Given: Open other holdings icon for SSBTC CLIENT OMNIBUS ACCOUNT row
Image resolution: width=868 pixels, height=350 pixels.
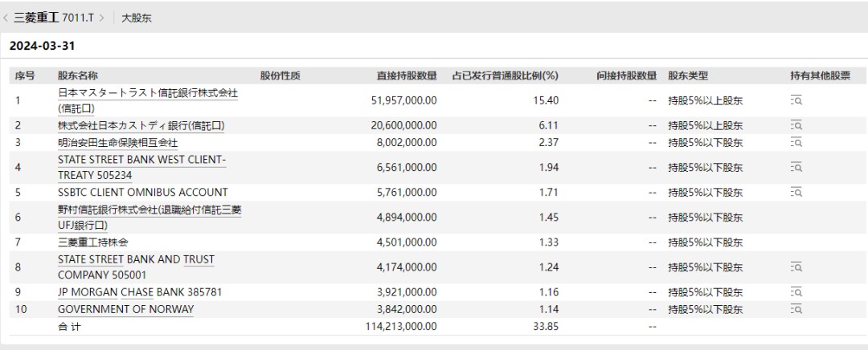Looking at the screenshot, I should (796, 193).
